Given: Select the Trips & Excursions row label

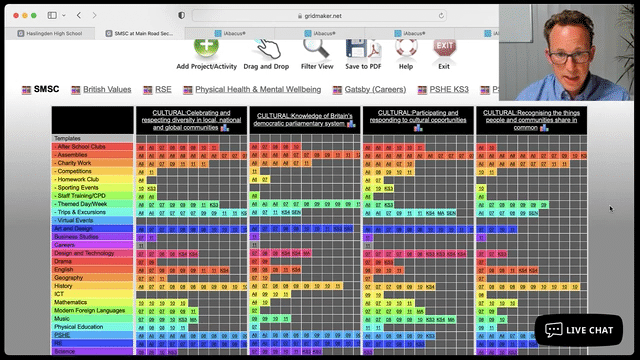Looking at the screenshot, I should click(93, 212).
